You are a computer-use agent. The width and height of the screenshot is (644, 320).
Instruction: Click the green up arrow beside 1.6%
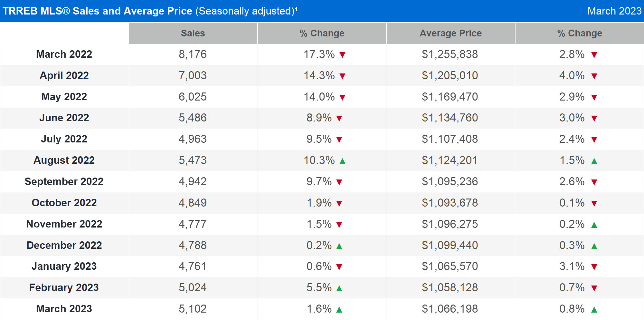pos(339,309)
